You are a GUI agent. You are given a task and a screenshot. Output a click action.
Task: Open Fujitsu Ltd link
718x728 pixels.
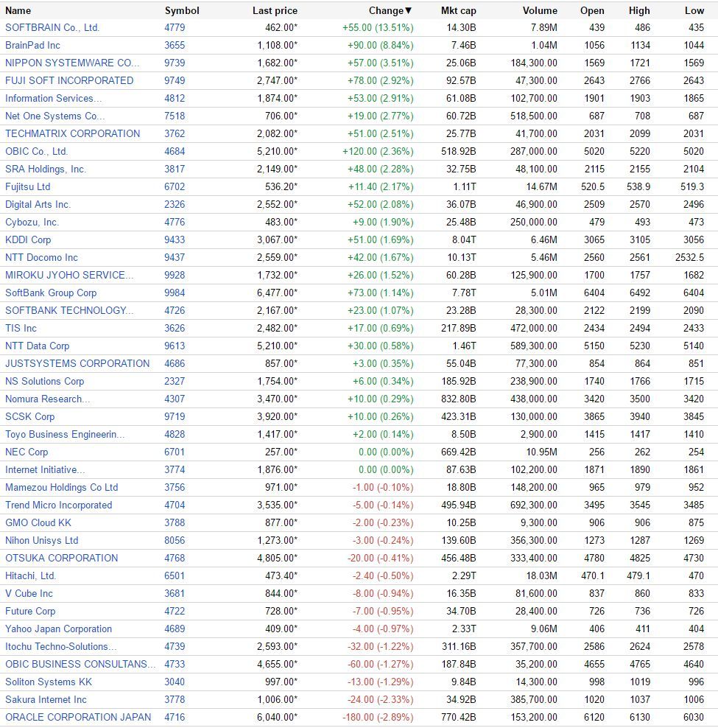(28, 186)
